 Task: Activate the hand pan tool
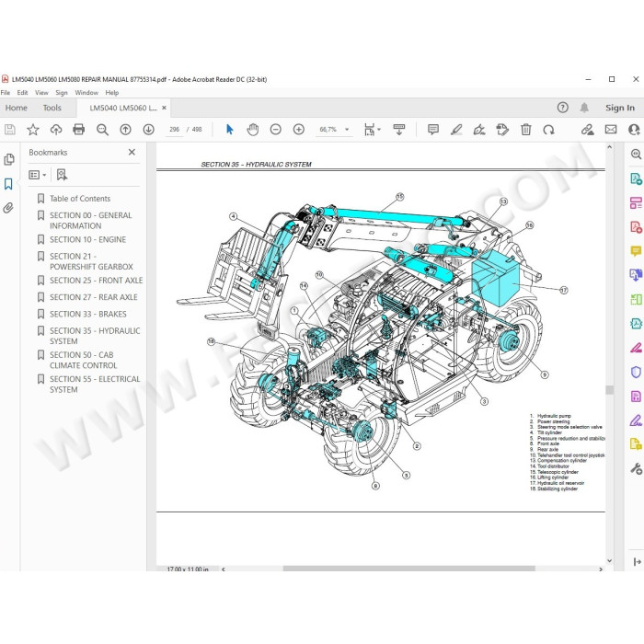click(x=253, y=130)
